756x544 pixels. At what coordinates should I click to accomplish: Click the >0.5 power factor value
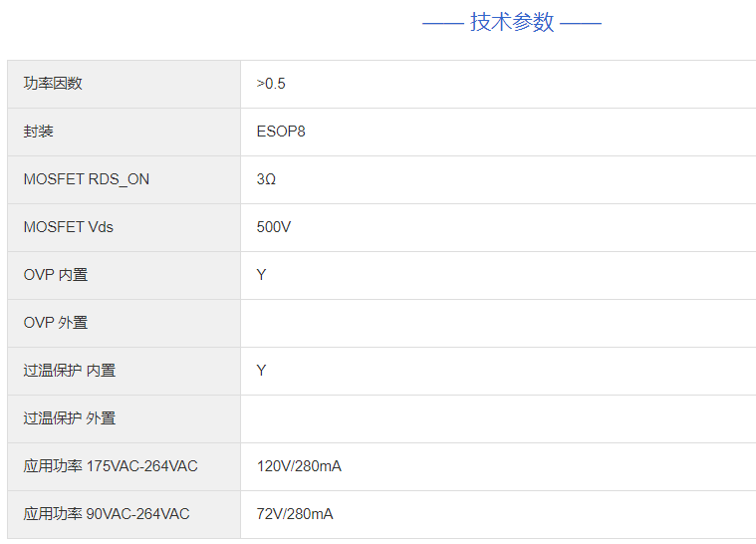tap(271, 84)
